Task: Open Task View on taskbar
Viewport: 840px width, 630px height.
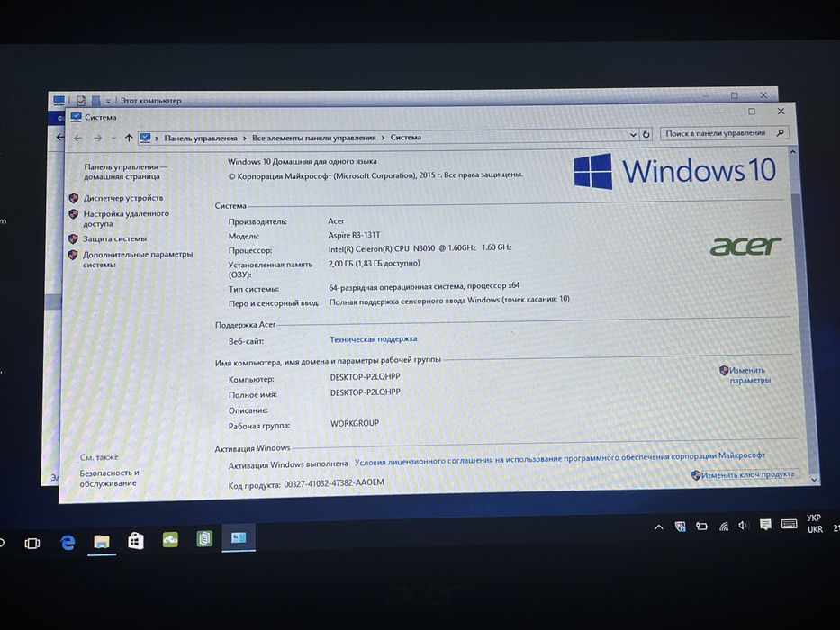Action: pyautogui.click(x=32, y=544)
